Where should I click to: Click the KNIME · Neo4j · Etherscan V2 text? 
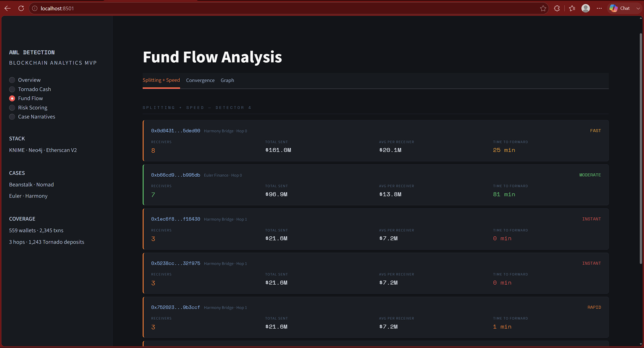(43, 150)
